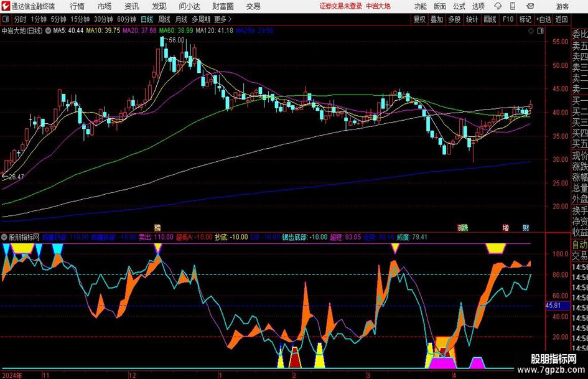The image size is (588, 379).
Task: Click the 抄底: -10.00 indicator value
Action: 231,237
